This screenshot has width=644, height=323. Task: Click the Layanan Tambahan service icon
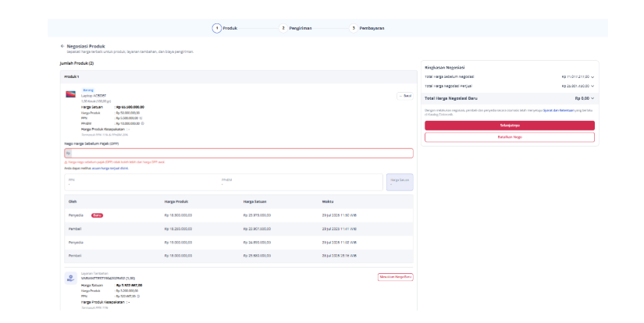70,279
